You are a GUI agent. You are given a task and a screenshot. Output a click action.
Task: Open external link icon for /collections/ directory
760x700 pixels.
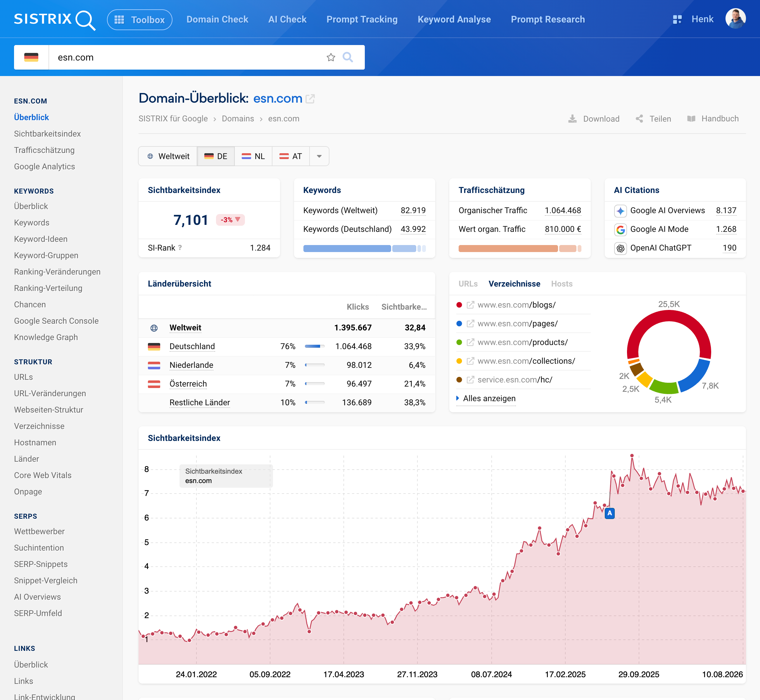(470, 361)
